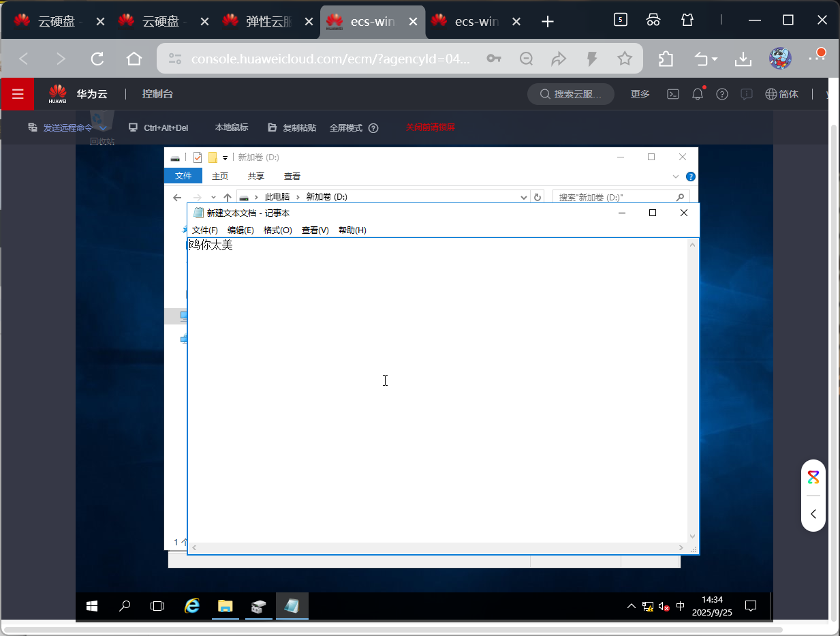Screen dimensions: 840x636
Task: Open the browser downloads icon
Action: pos(743,59)
